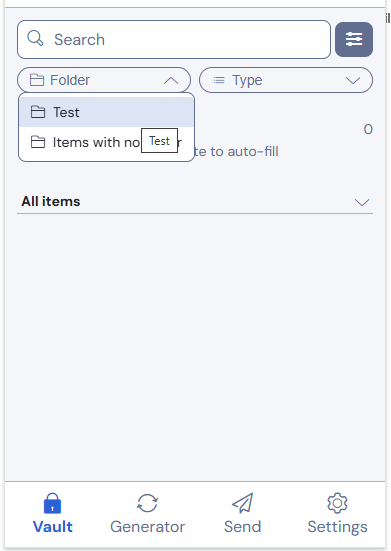This screenshot has height=551, width=391.
Task: Click the Generator tab label
Action: (x=148, y=527)
